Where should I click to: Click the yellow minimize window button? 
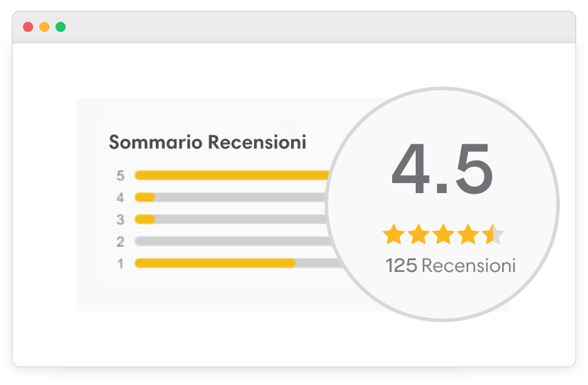pos(44,27)
